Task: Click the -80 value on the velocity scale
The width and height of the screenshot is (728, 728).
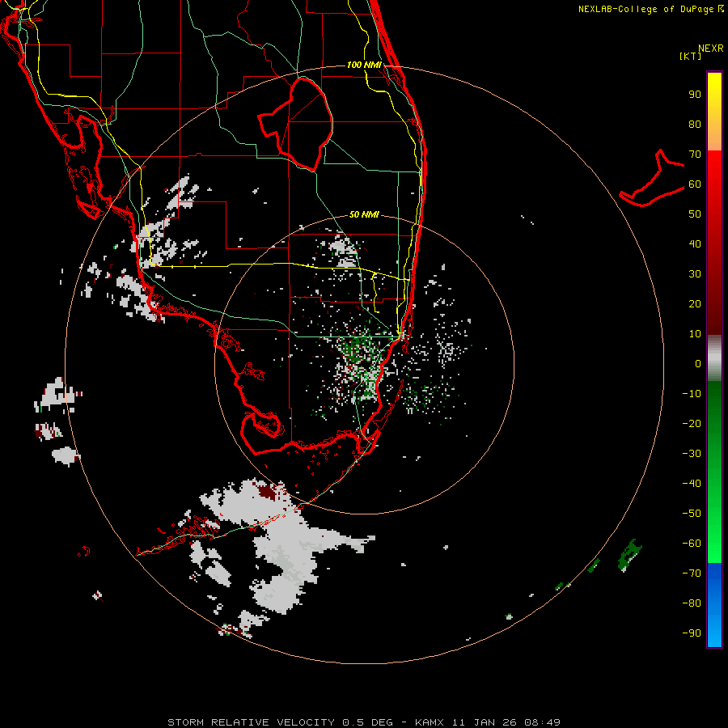Action: click(x=692, y=603)
